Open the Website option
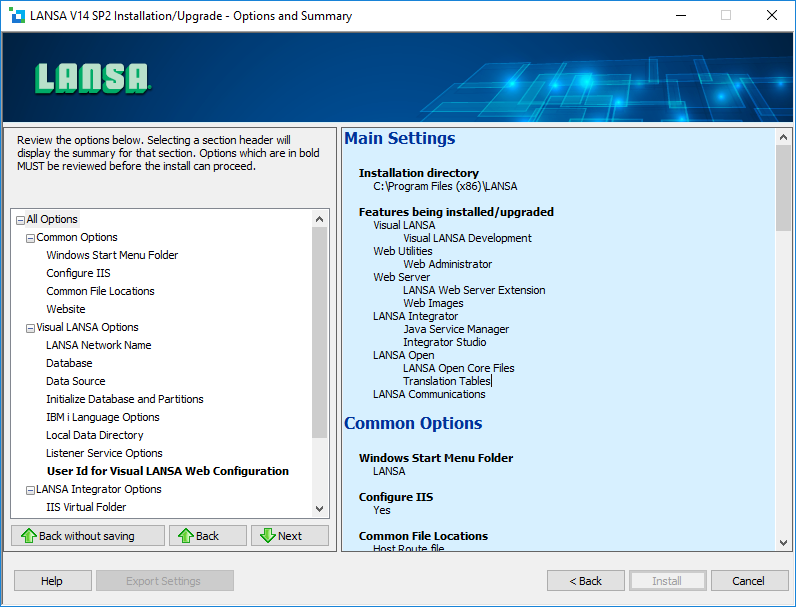The image size is (796, 607). click(66, 309)
